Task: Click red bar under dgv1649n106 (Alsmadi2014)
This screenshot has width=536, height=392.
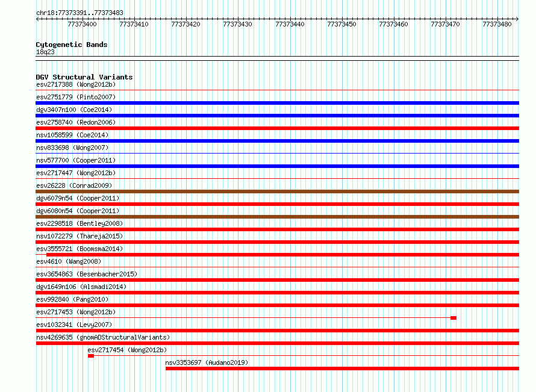Action: pos(277,293)
